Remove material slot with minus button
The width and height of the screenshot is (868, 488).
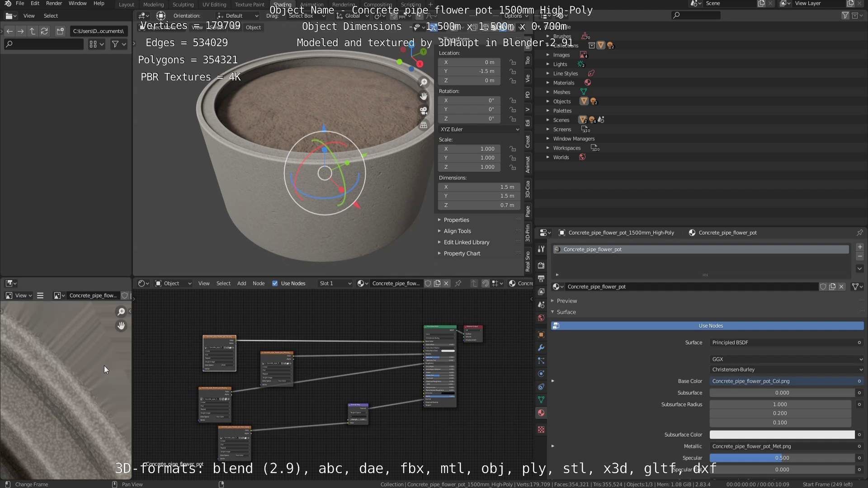coord(860,256)
